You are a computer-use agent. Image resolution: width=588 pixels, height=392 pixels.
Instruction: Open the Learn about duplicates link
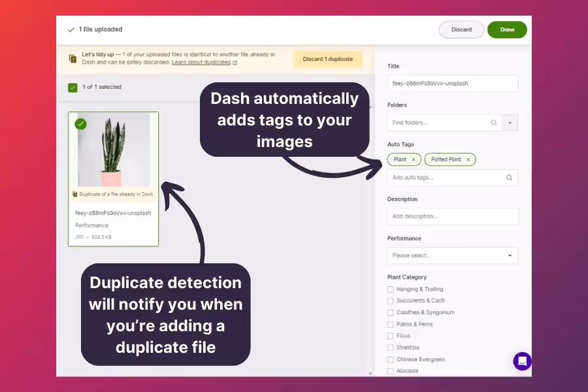click(x=201, y=62)
